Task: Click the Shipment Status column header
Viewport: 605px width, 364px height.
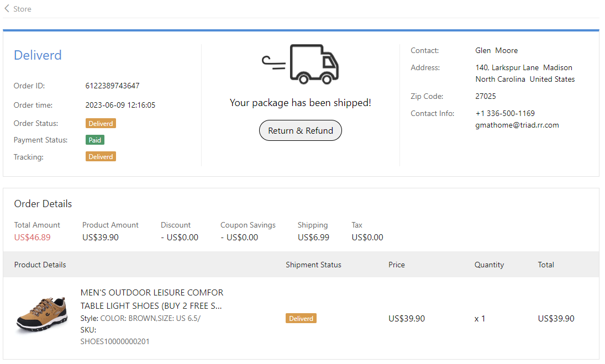Action: click(313, 265)
